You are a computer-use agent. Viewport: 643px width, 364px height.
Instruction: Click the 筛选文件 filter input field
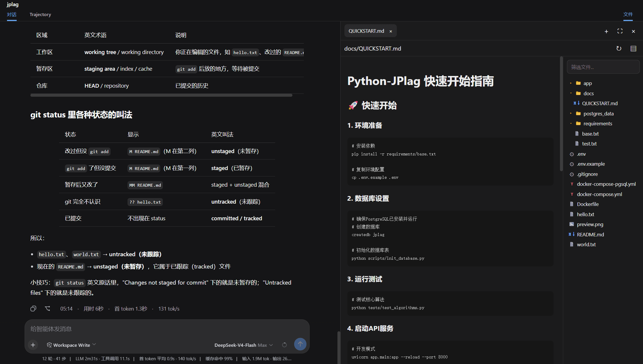click(x=603, y=67)
